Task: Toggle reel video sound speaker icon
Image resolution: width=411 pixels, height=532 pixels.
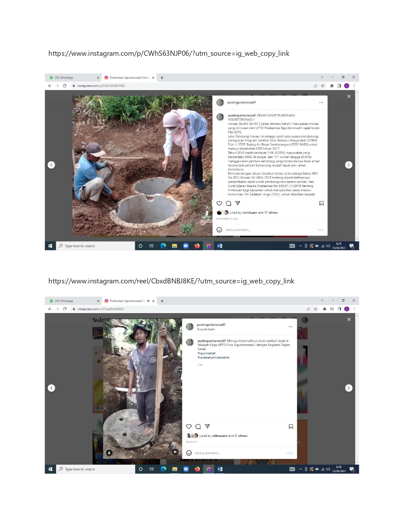Action: click(x=175, y=452)
